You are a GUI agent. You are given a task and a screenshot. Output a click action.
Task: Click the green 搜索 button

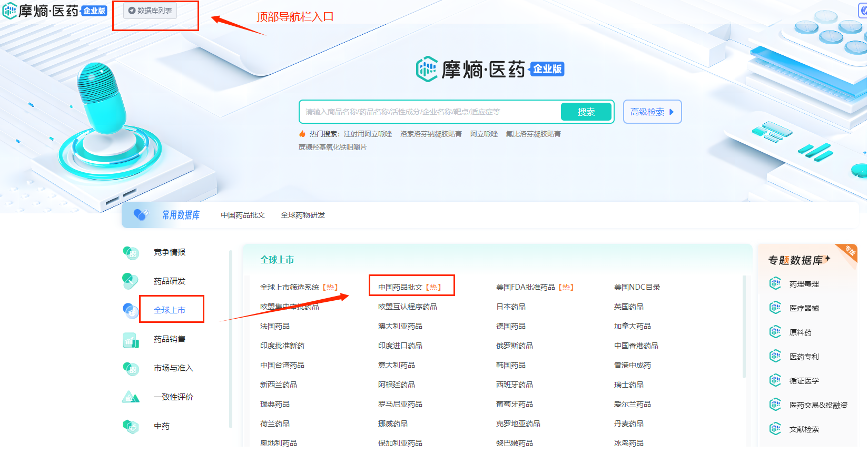tap(586, 112)
